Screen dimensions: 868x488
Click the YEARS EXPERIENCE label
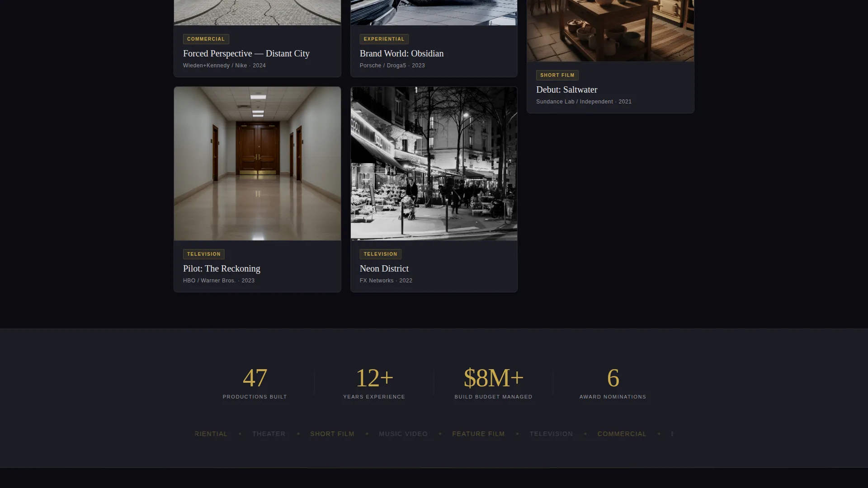[374, 397]
